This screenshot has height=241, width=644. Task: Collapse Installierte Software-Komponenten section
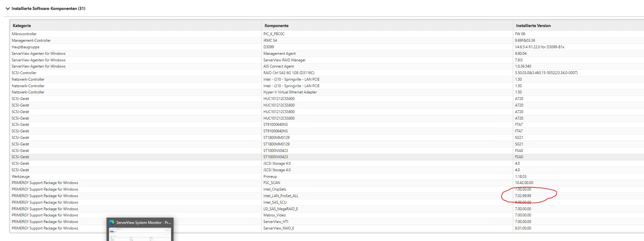(8, 9)
